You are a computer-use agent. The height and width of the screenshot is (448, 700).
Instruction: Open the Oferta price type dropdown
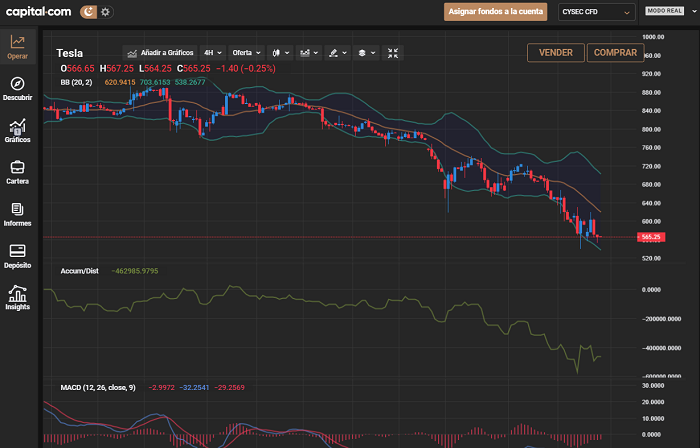click(246, 53)
